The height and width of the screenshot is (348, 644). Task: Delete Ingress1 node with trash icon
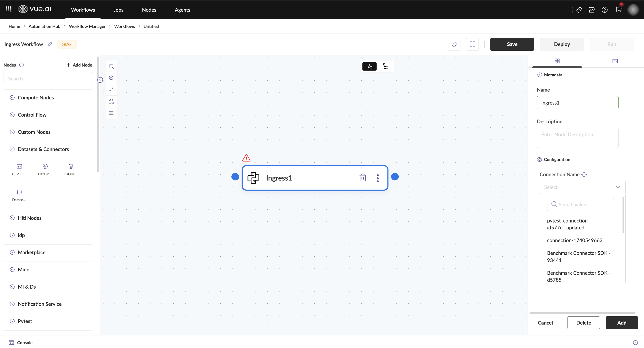click(x=362, y=178)
